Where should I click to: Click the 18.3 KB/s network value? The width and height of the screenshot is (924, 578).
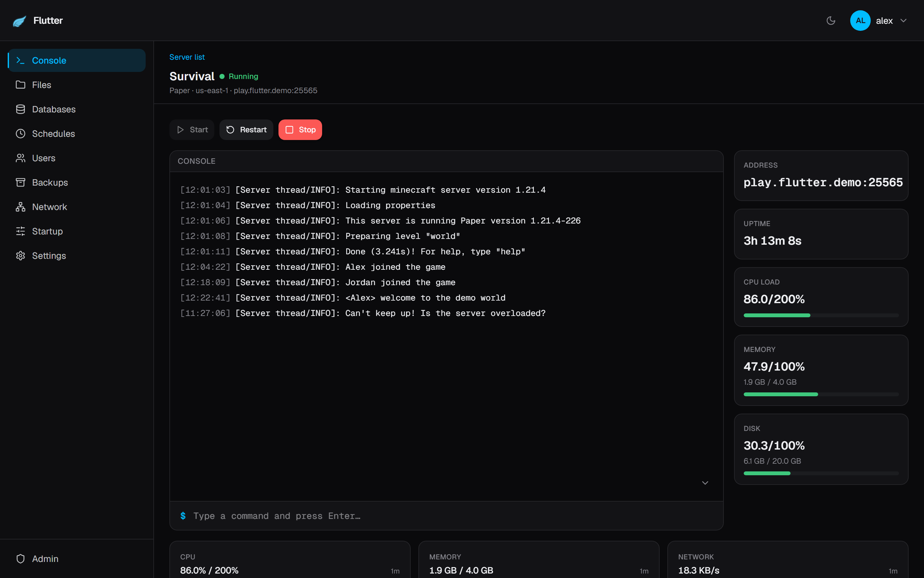pos(699,571)
